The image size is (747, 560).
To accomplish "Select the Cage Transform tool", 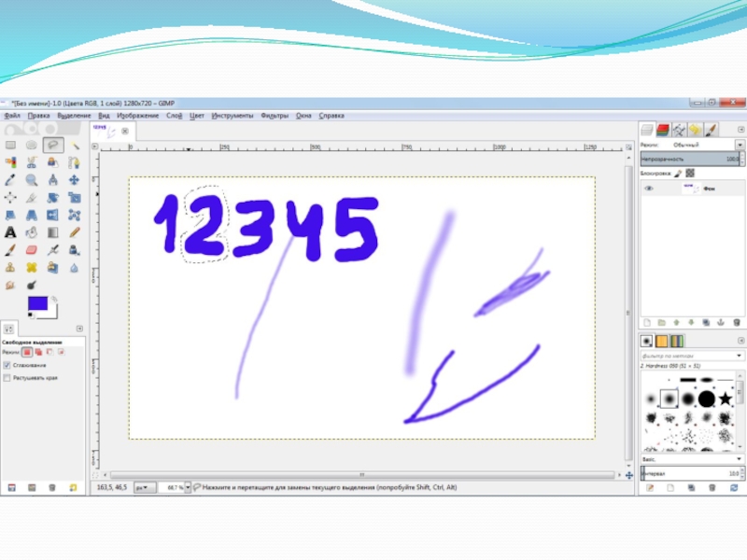I will [x=75, y=216].
